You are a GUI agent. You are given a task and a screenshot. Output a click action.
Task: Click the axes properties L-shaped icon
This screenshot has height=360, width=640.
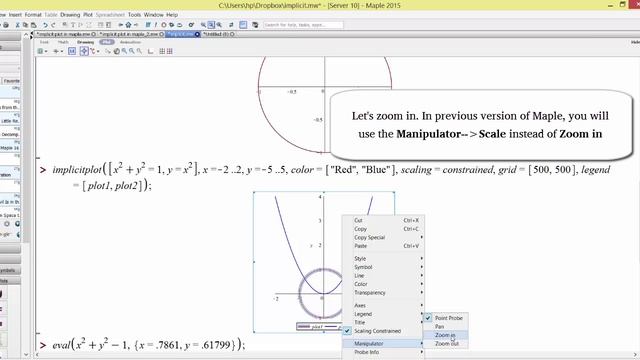tap(150, 51)
